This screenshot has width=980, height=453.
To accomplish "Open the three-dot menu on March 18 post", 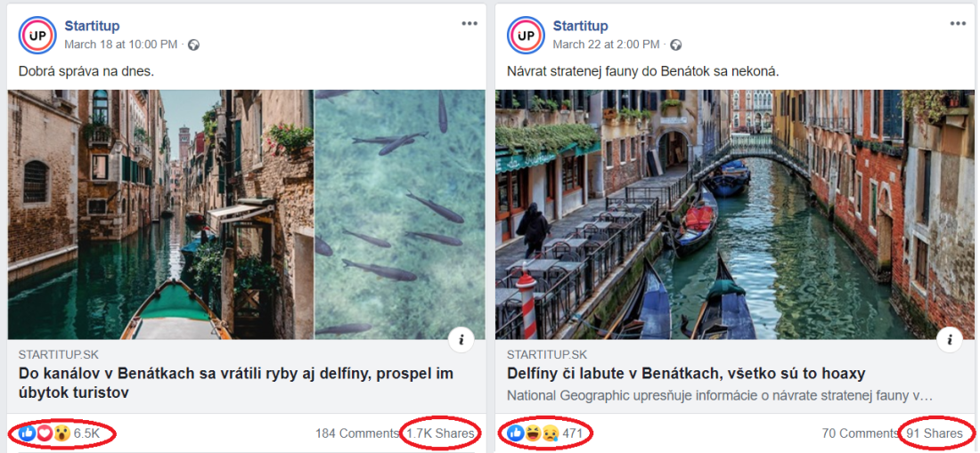I will point(470,24).
